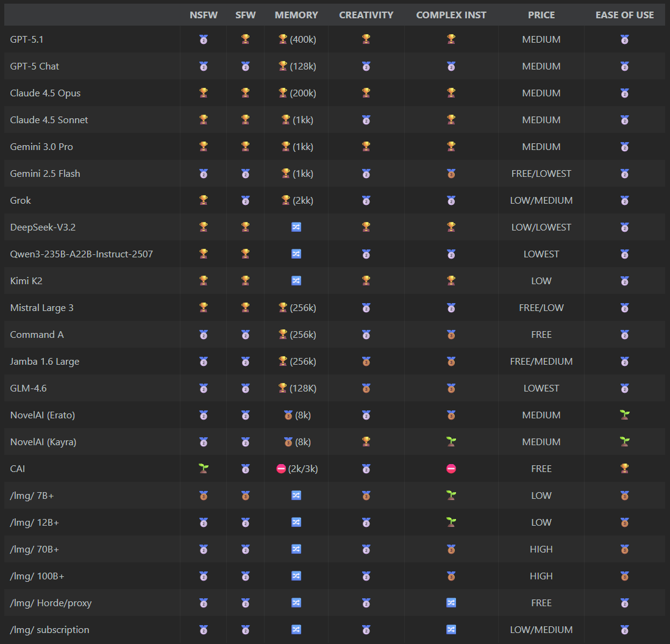Click the Mistral Large 3 model name
This screenshot has height=644, width=670.
(x=41, y=307)
